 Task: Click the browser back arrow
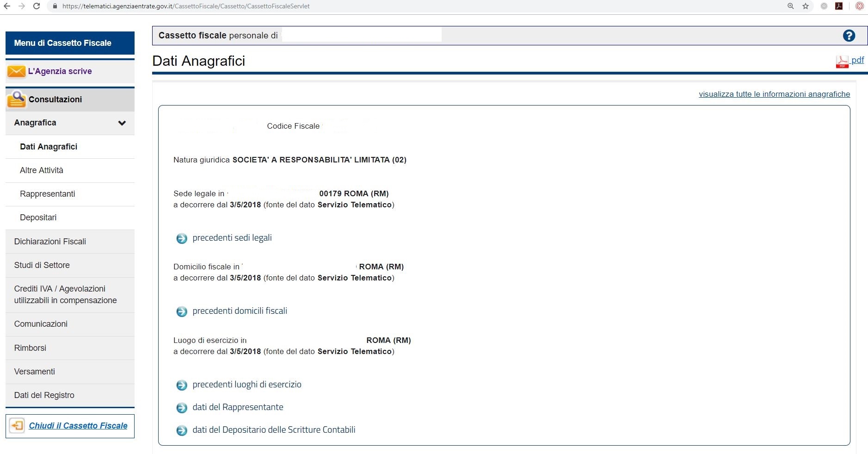click(x=7, y=6)
